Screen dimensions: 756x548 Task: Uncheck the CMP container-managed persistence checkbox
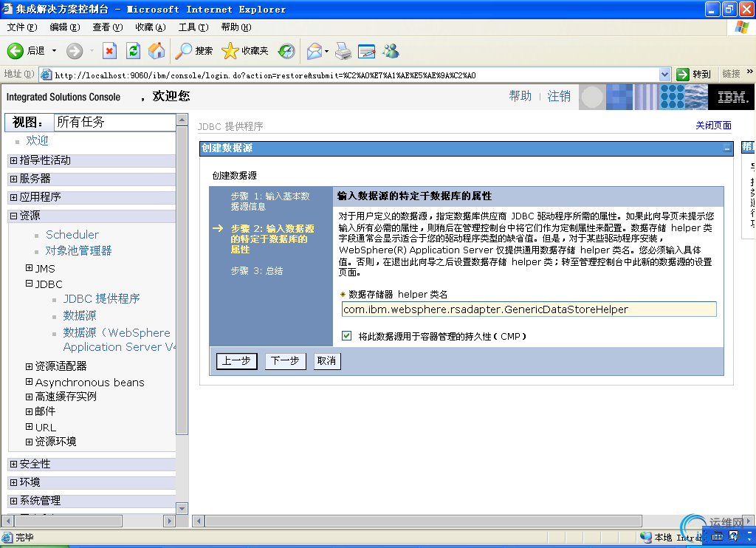tap(346, 336)
